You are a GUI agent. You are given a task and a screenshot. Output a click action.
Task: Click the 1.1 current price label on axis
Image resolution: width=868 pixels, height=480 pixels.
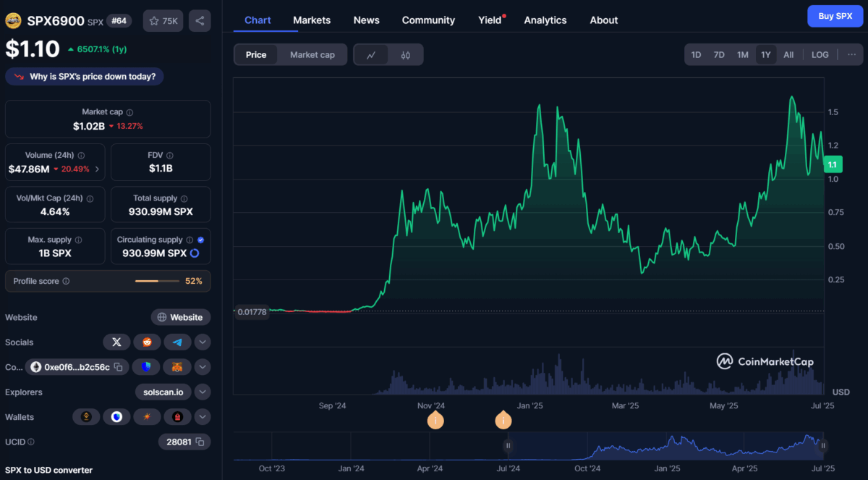click(832, 165)
